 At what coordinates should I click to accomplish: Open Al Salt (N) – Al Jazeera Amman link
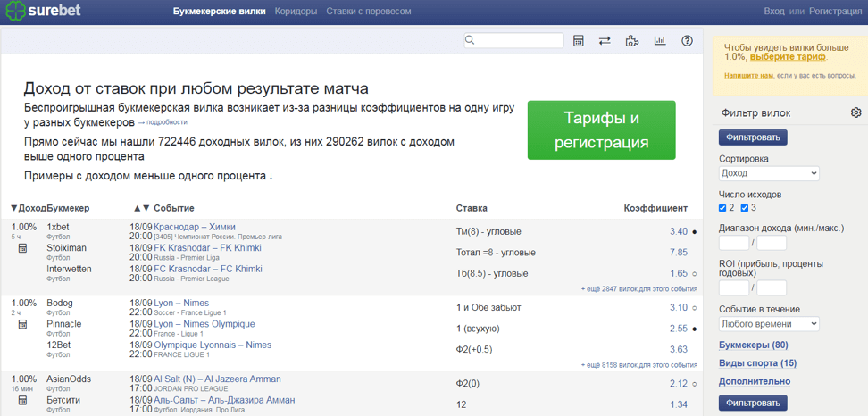[x=217, y=379]
